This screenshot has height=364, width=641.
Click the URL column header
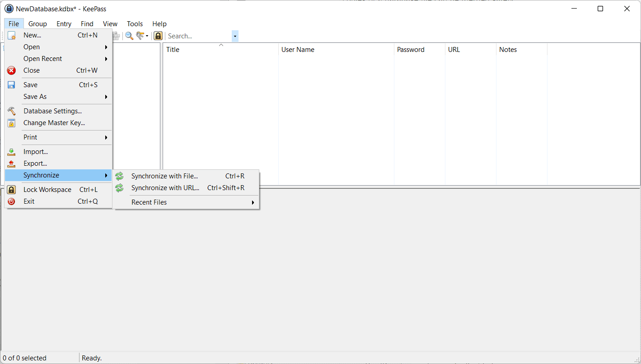click(x=470, y=50)
